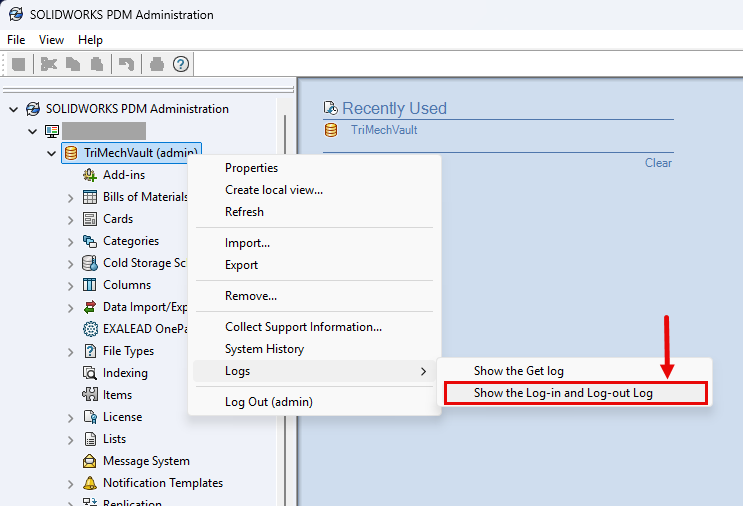Click the EXALEAD OnePart gear icon
This screenshot has height=506, width=743.
click(90, 329)
